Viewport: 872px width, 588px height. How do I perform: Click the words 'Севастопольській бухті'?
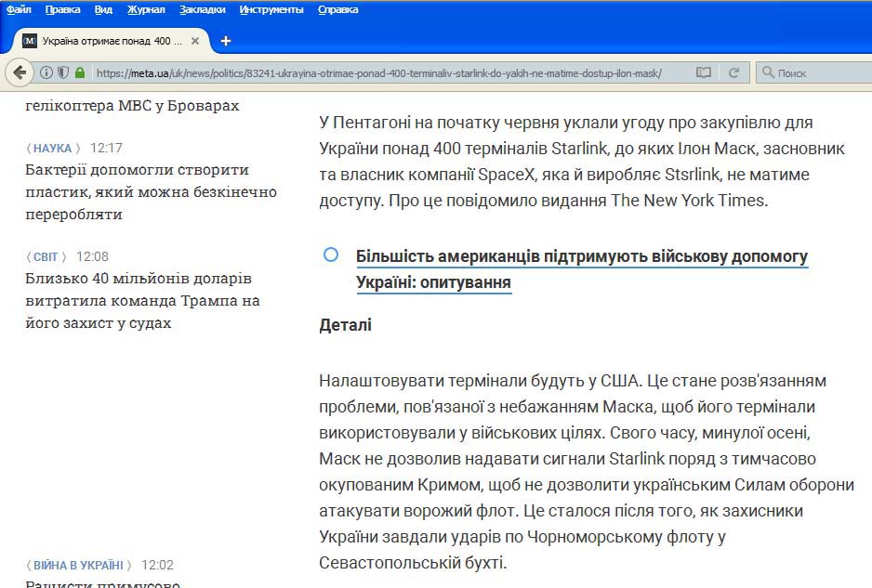pos(411,563)
